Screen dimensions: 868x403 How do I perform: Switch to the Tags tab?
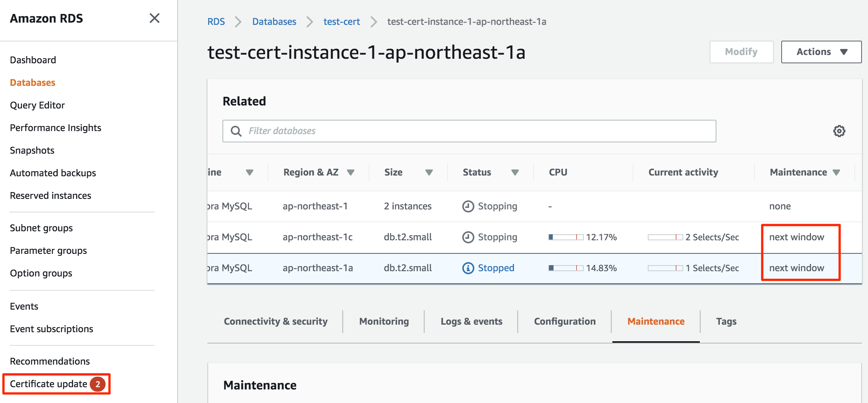pyautogui.click(x=725, y=321)
